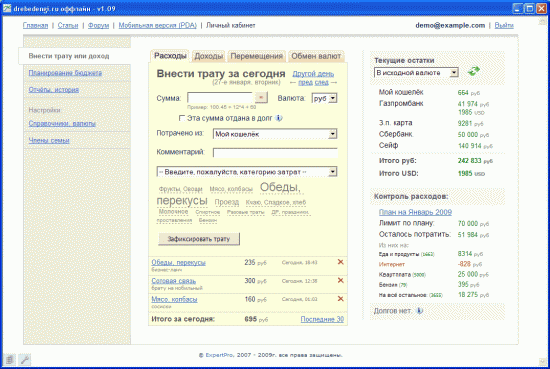Switch to the Доходы tab
The width and height of the screenshot is (550, 369).
click(209, 56)
